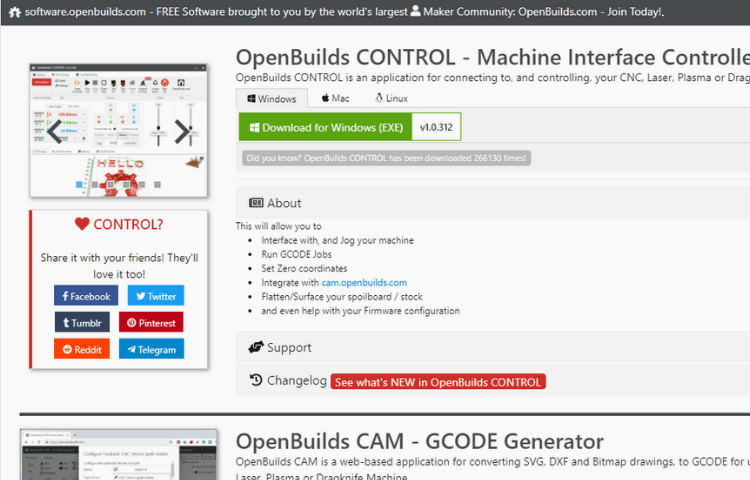Share on Telegram
Image resolution: width=750 pixels, height=480 pixels.
(x=151, y=349)
